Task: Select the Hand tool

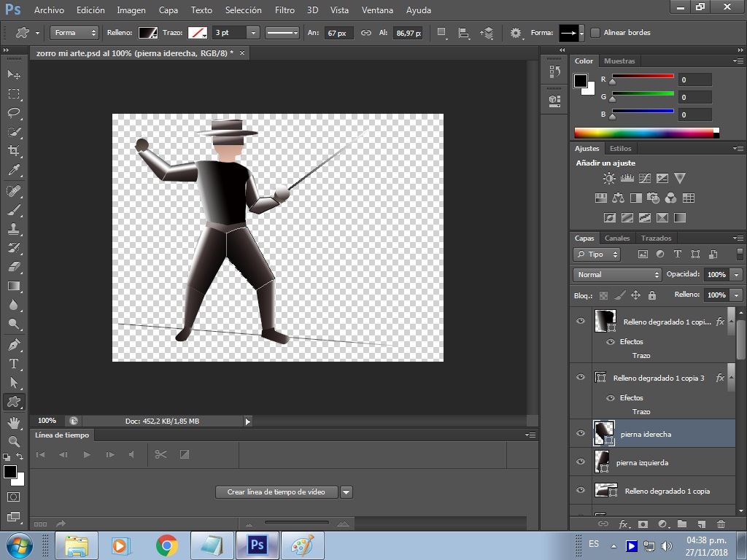Action: coord(14,422)
